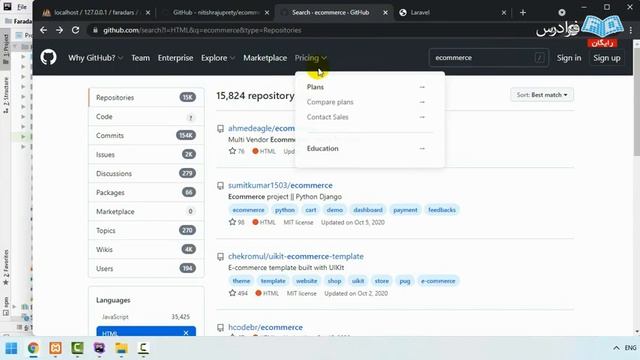This screenshot has width=640, height=360.
Task: Remove the HTML language filter
Action: (x=186, y=333)
